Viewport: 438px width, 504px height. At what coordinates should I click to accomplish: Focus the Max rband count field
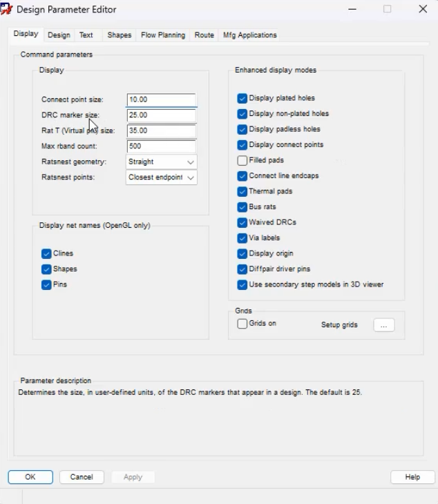[162, 146]
